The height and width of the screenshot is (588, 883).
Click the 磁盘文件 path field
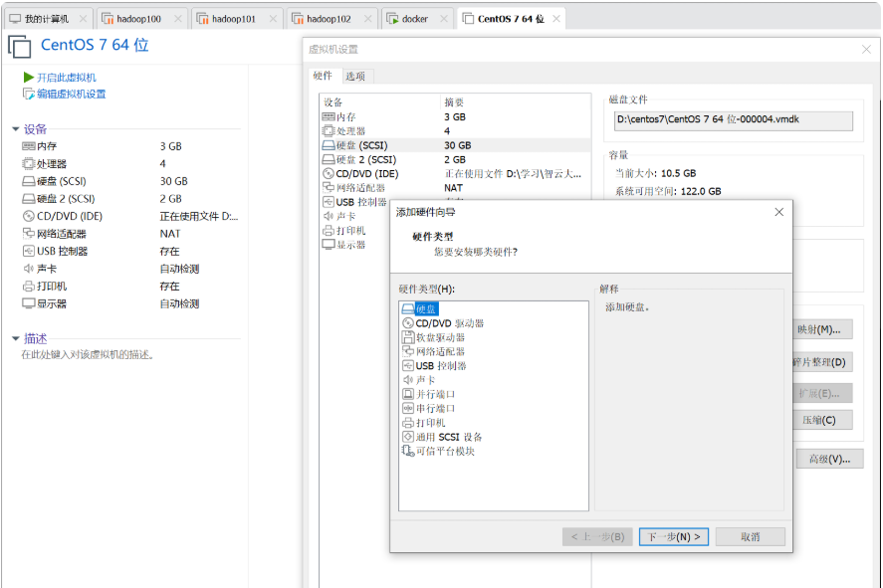(x=733, y=120)
